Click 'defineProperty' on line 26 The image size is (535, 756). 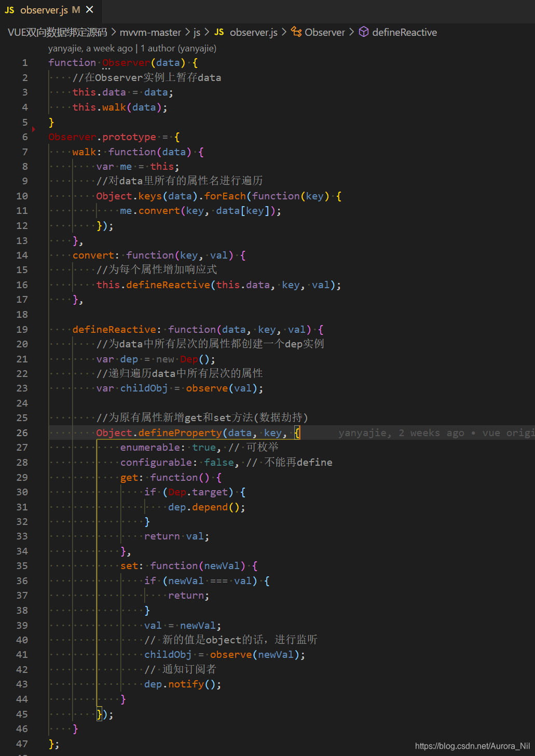pos(180,433)
